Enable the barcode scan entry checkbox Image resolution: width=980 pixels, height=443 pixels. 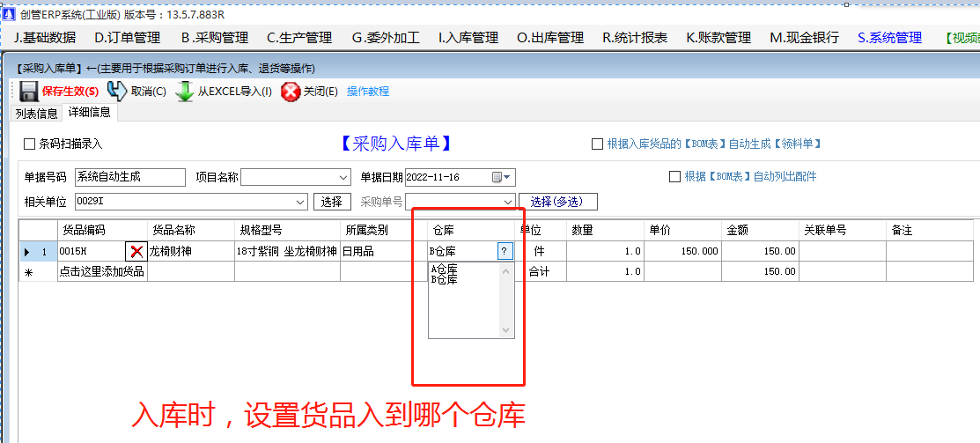tap(30, 144)
